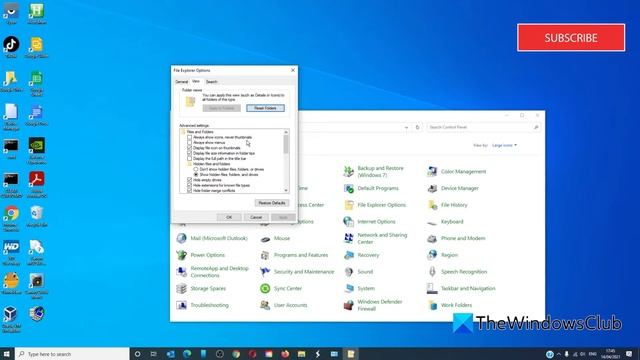This screenshot has width=640, height=360.
Task: Open Internet Options applet
Action: 370,222
